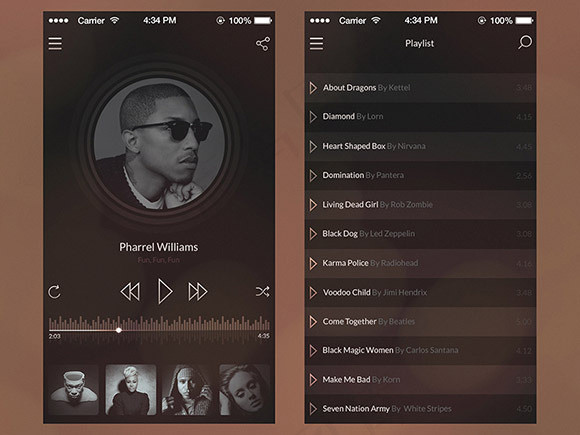Select Heart Shaped Box By Nirvana
Viewport: 580px width, 435px height.
pyautogui.click(x=420, y=146)
